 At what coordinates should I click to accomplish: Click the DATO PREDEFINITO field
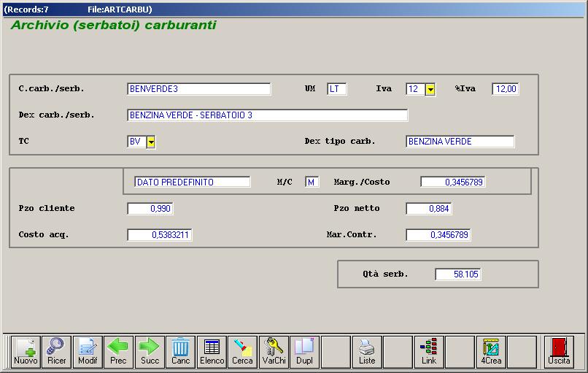point(193,182)
